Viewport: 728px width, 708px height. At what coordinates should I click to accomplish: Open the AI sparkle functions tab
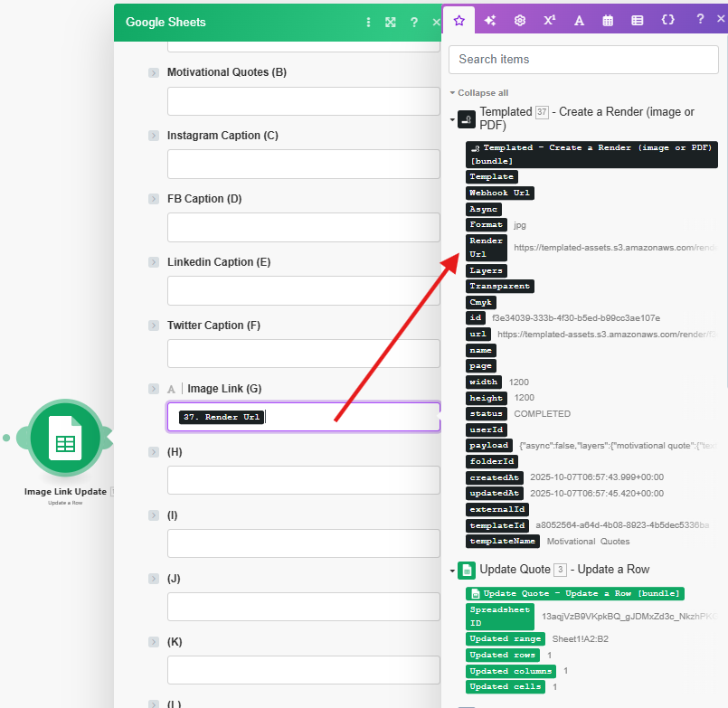tap(490, 21)
